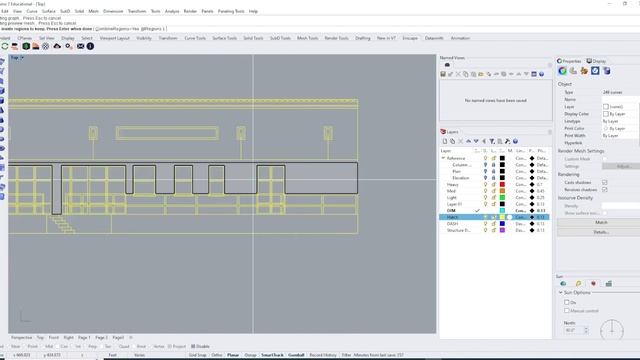Select the object properties color wheel icon

click(x=562, y=71)
